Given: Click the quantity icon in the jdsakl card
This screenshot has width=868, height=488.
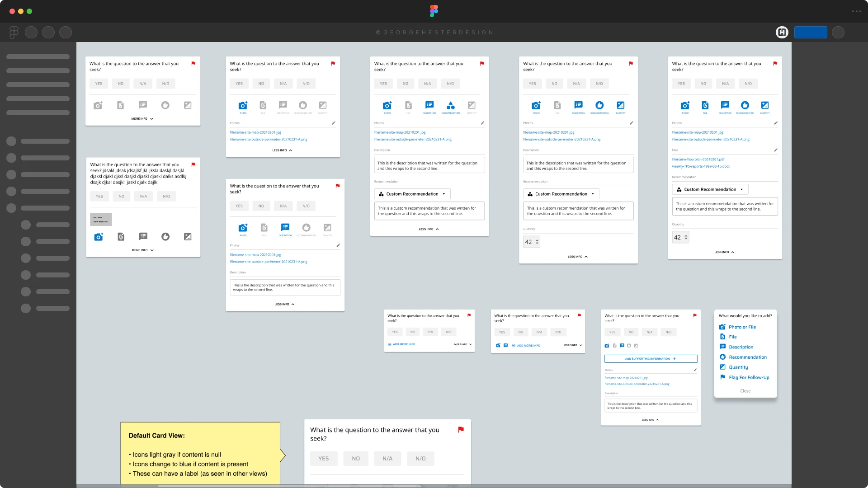Looking at the screenshot, I should 188,236.
